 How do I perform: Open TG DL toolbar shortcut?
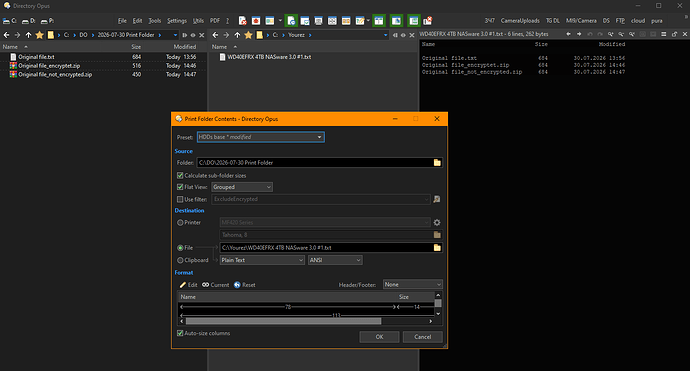(x=553, y=21)
